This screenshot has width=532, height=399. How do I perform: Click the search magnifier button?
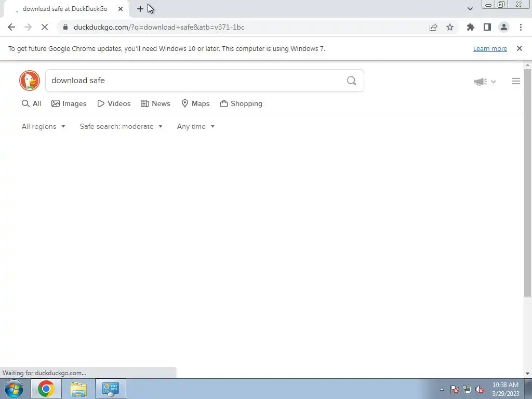[352, 81]
